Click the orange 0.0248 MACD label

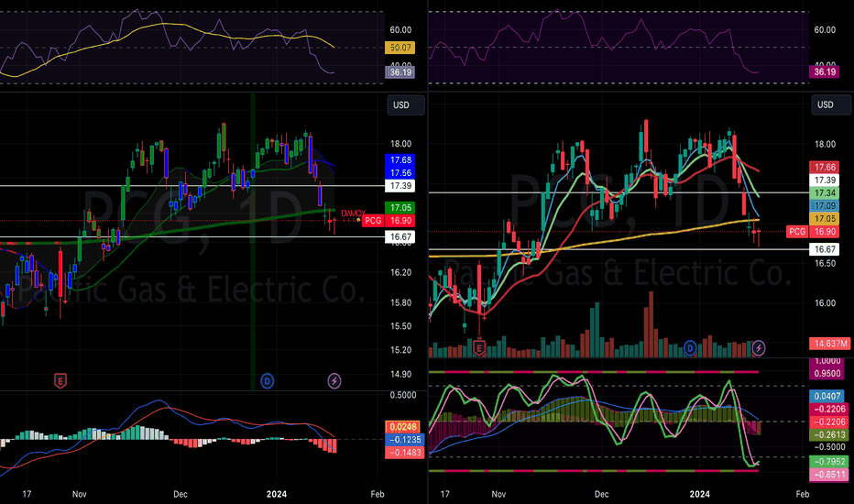402,427
